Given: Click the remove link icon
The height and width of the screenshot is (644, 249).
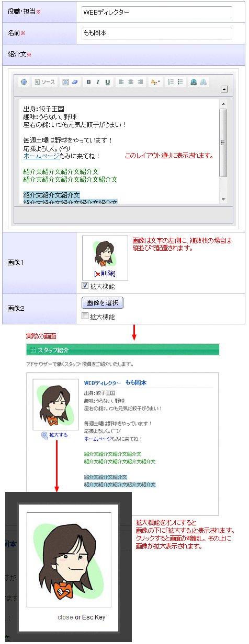Looking at the screenshot, I should pyautogui.click(x=203, y=82).
